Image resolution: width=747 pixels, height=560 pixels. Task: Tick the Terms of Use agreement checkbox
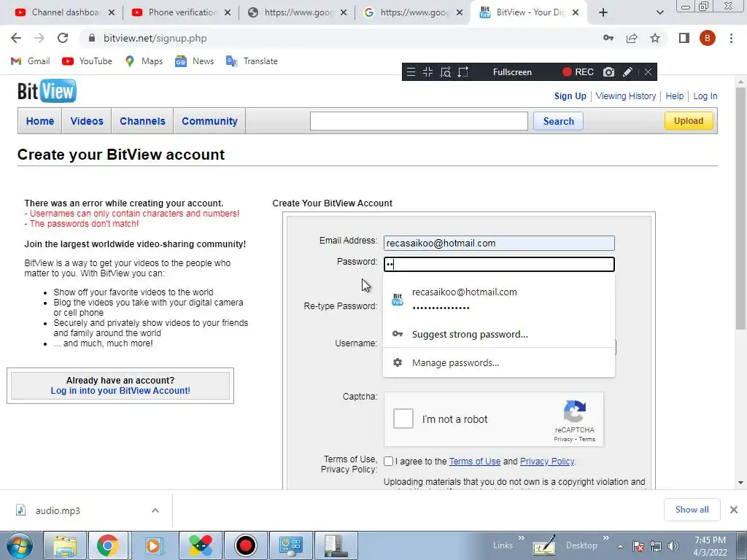click(x=388, y=461)
